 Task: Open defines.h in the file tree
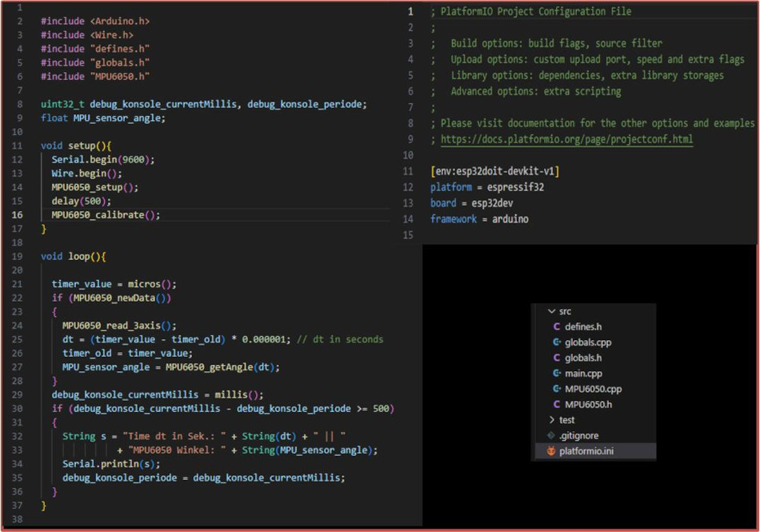click(583, 327)
